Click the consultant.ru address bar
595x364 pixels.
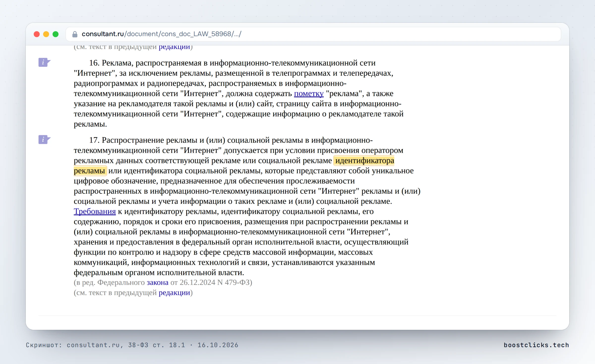[x=313, y=34]
